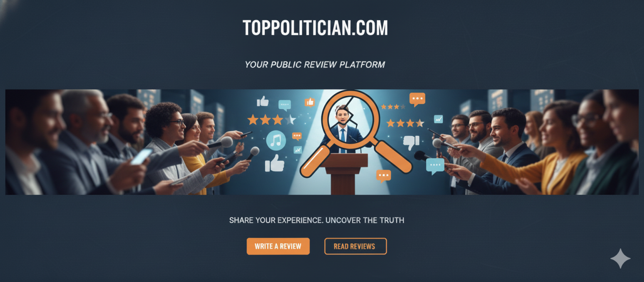This screenshot has height=282, width=644.
Task: Click the sparkle star icon in corner
Action: tap(620, 258)
